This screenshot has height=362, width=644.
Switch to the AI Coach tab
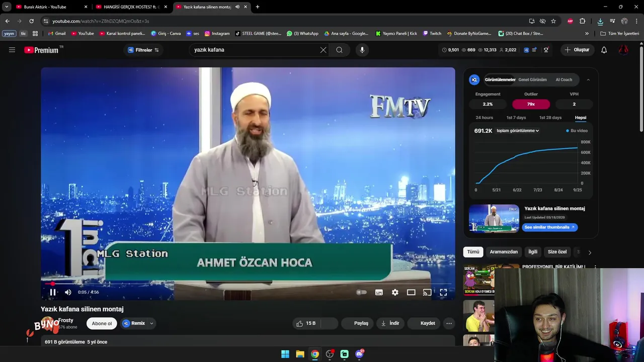(563, 80)
